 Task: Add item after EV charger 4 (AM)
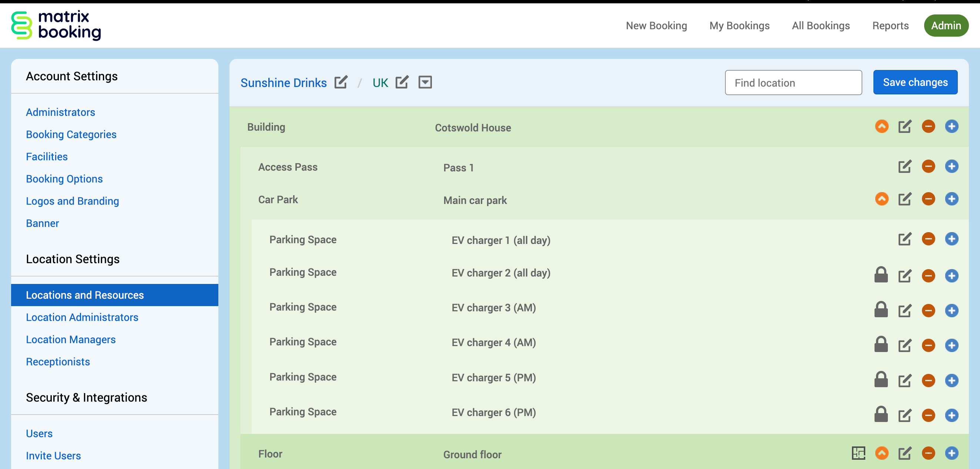tap(951, 345)
